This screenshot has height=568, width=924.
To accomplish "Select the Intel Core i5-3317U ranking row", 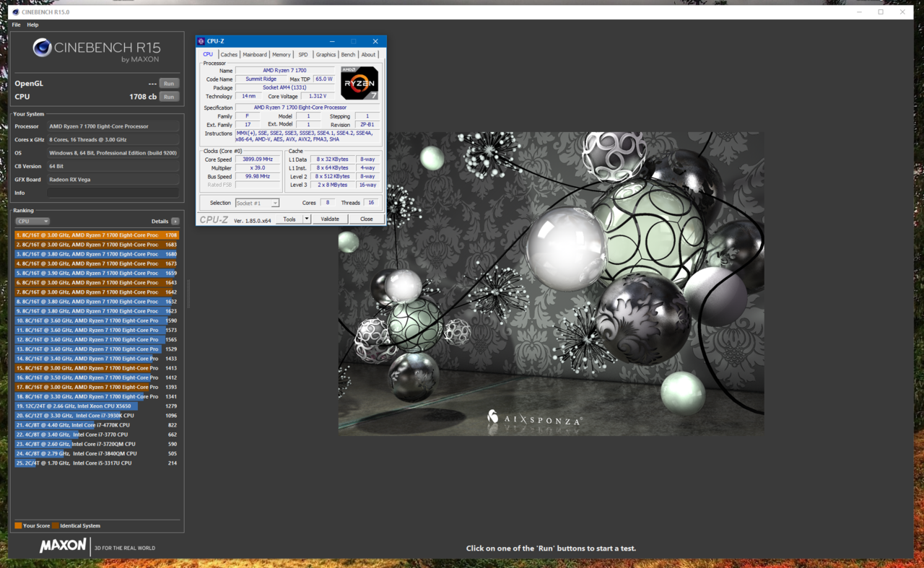I will coord(97,463).
